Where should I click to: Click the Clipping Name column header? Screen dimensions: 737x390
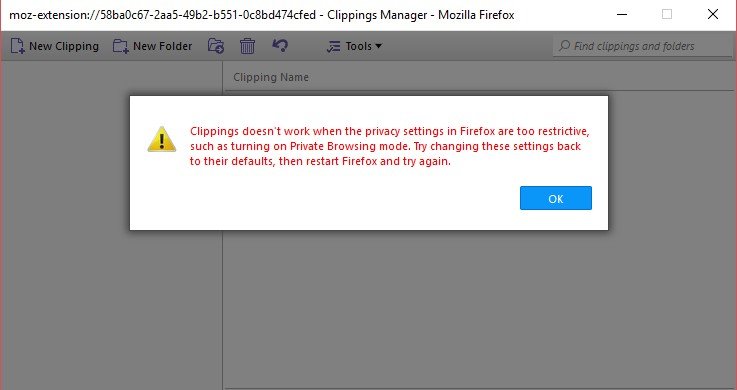click(x=271, y=77)
